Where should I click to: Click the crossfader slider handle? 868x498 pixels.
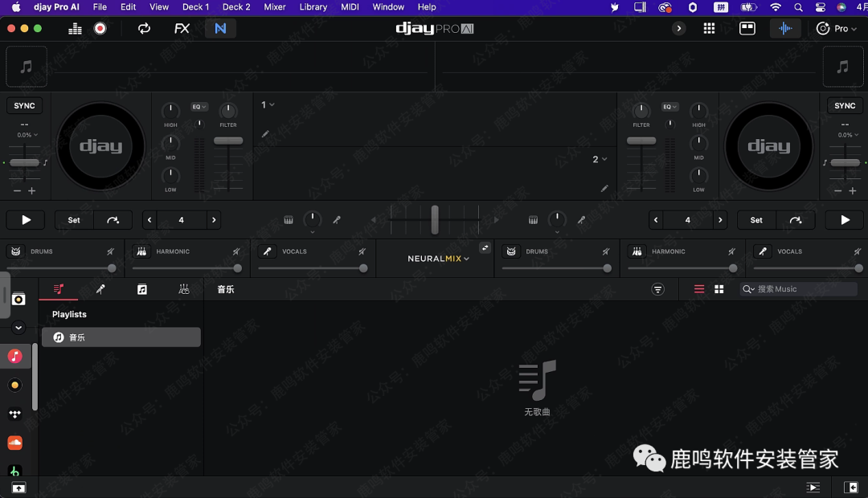click(435, 219)
